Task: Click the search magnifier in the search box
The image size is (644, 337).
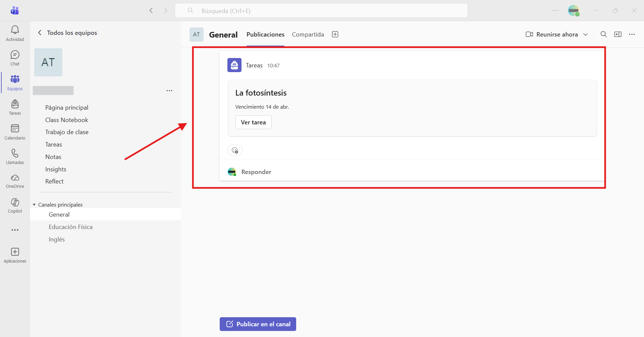Action: pyautogui.click(x=191, y=10)
